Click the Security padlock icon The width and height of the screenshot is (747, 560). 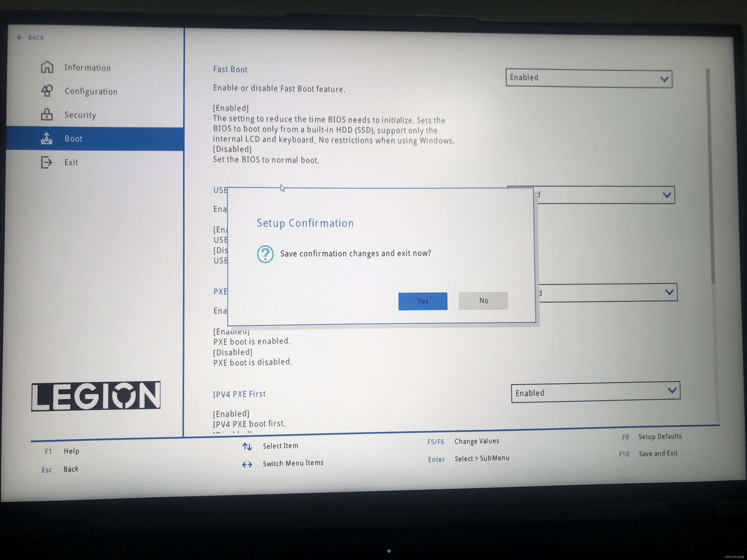47,114
